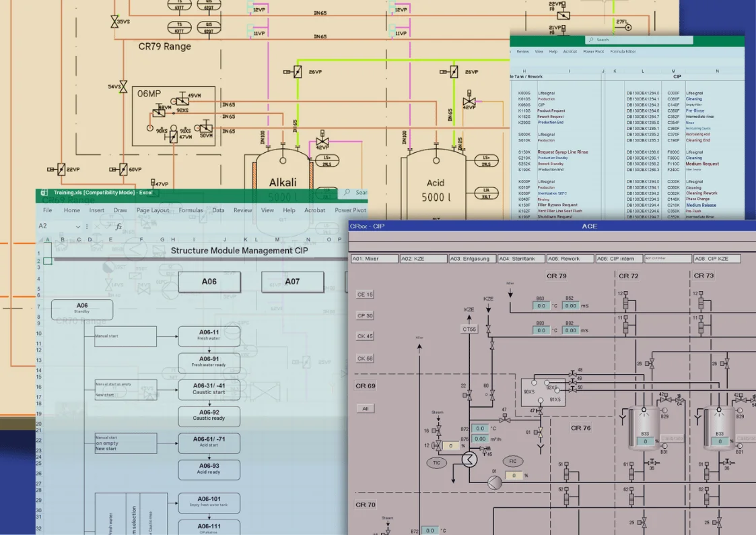Select the A07 box in the Training sheet
The width and height of the screenshot is (756, 535).
tap(292, 282)
